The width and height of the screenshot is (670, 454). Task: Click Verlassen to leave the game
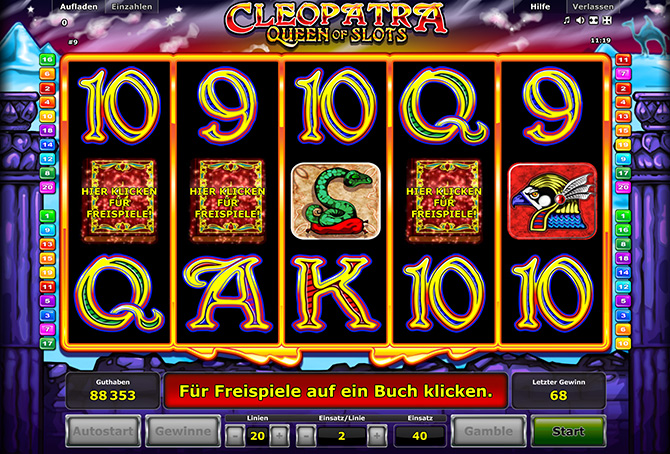pyautogui.click(x=593, y=7)
